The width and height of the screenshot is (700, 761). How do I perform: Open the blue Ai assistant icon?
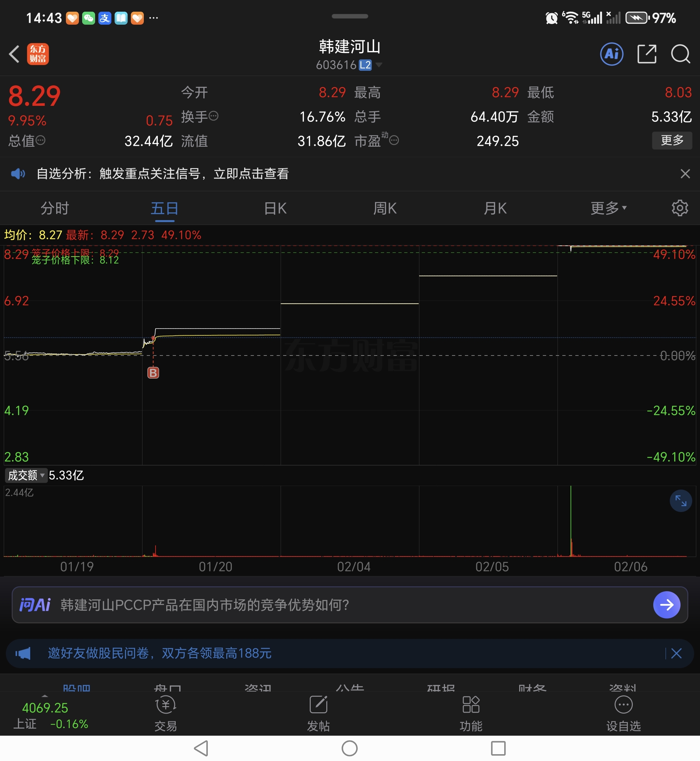pos(611,54)
